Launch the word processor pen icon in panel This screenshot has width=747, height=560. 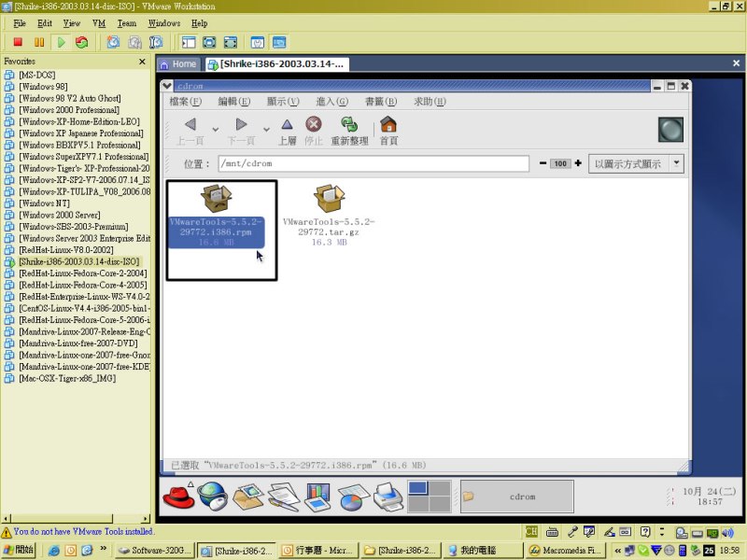[284, 497]
